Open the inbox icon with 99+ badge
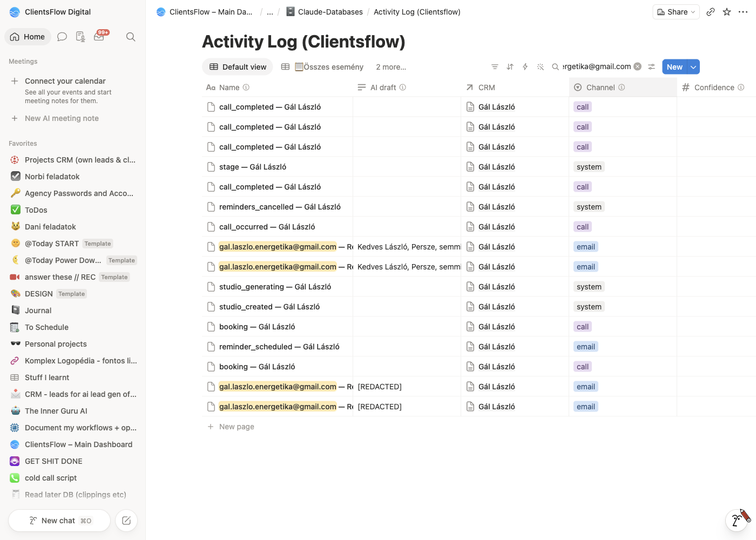This screenshot has height=540, width=756. coord(99,36)
